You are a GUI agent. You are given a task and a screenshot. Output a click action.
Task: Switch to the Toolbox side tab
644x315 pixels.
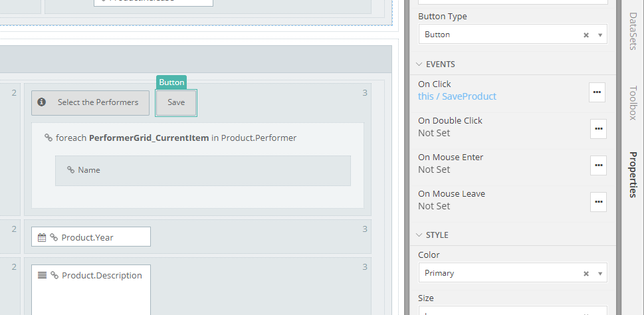(x=633, y=102)
